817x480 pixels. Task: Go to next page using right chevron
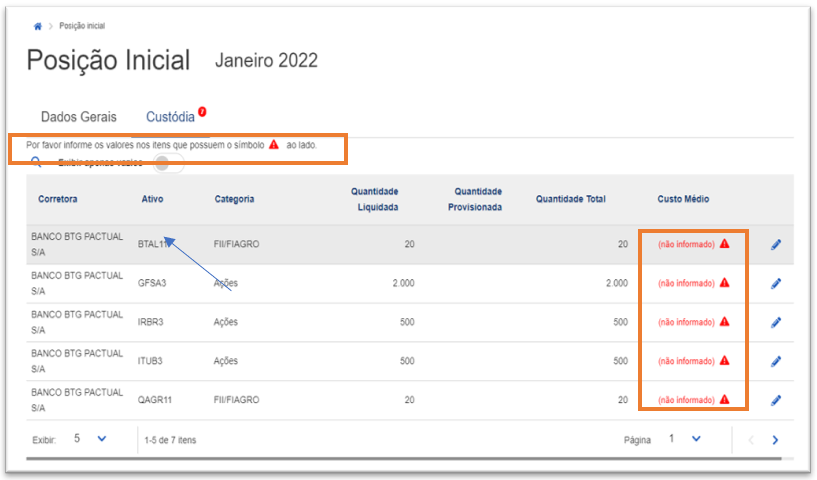[775, 440]
